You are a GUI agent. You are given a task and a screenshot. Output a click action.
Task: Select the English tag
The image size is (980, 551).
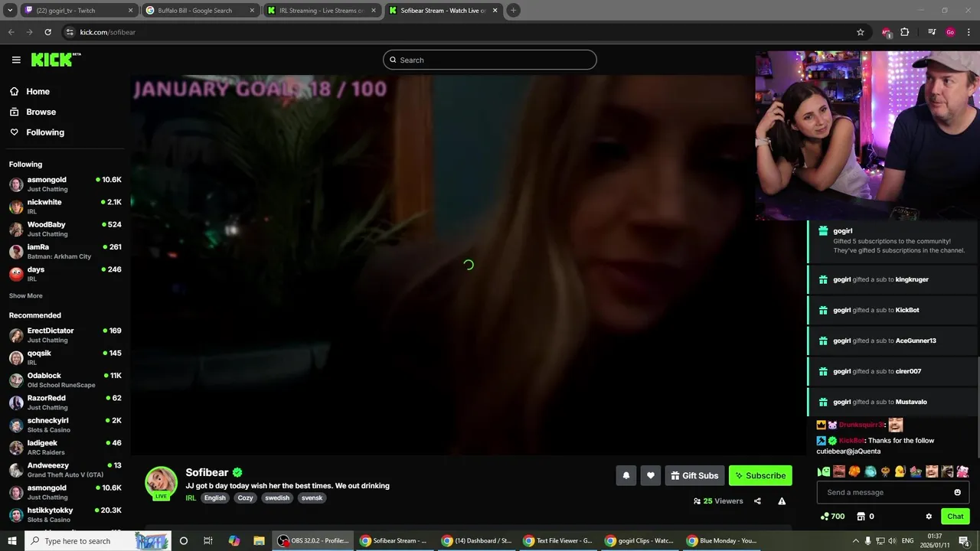[x=215, y=498]
